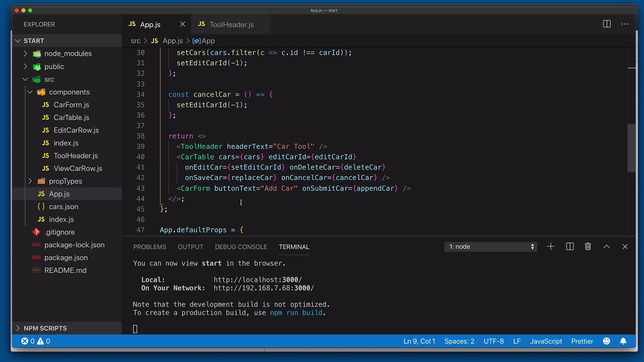Click public folder icon
The height and width of the screenshot is (362, 644).
click(37, 66)
